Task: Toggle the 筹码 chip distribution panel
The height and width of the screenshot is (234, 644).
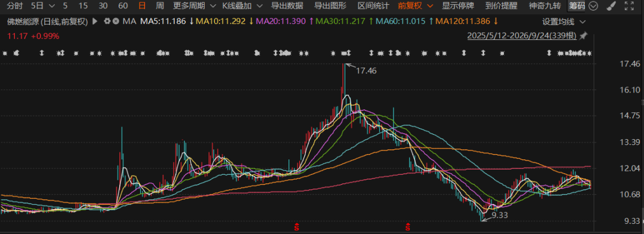Action: coord(577,6)
